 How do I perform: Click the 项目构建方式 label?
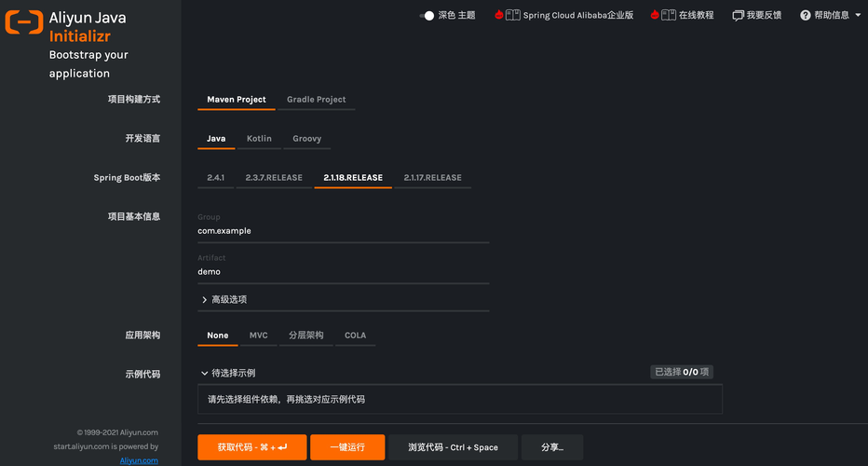click(x=134, y=99)
